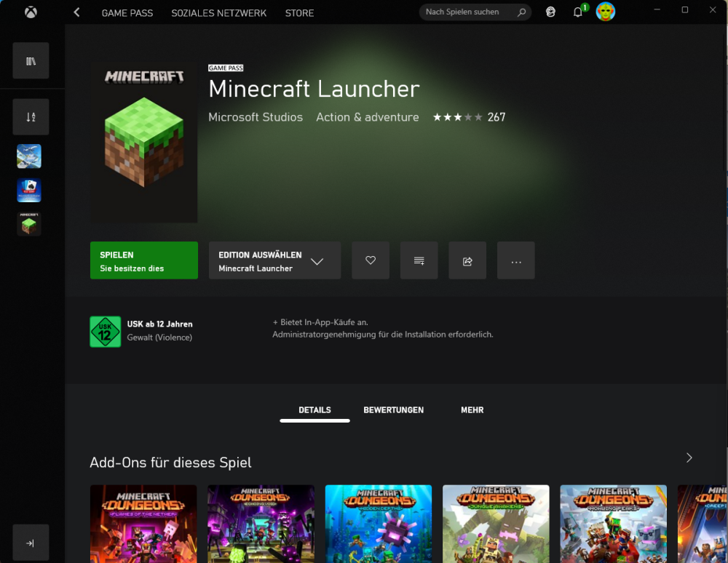Click the 'USK ab 12 Jahren' text
728x563 pixels.
tap(159, 324)
